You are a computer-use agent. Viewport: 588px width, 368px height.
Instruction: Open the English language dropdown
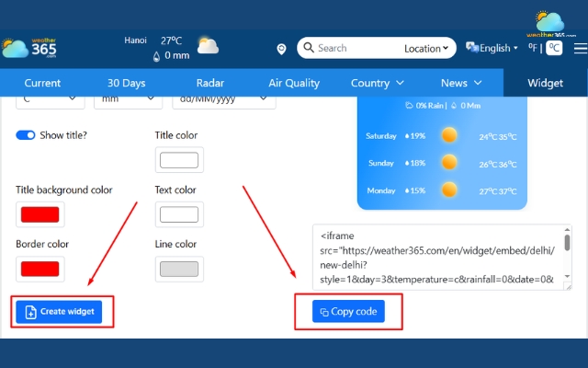click(x=499, y=48)
